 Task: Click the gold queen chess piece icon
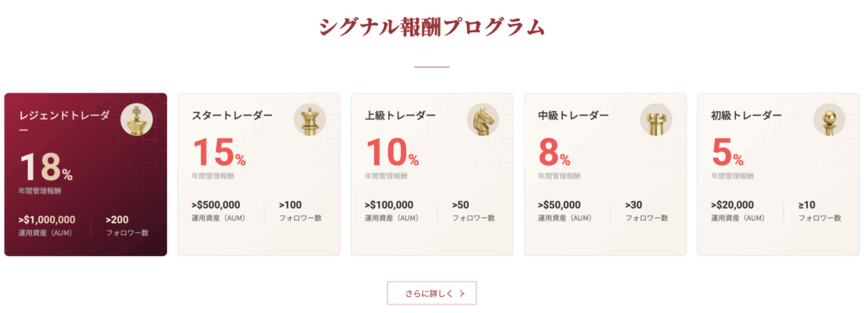[x=309, y=120]
